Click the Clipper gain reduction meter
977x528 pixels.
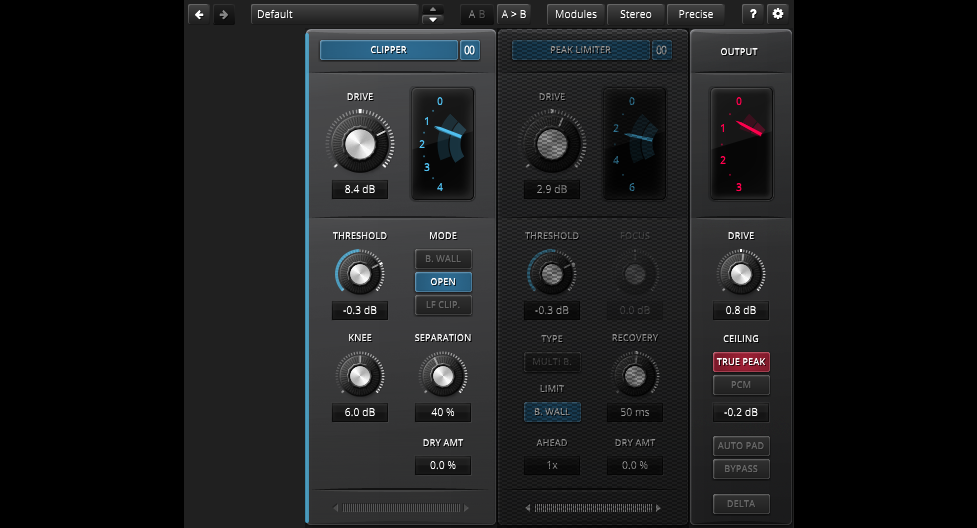click(441, 142)
